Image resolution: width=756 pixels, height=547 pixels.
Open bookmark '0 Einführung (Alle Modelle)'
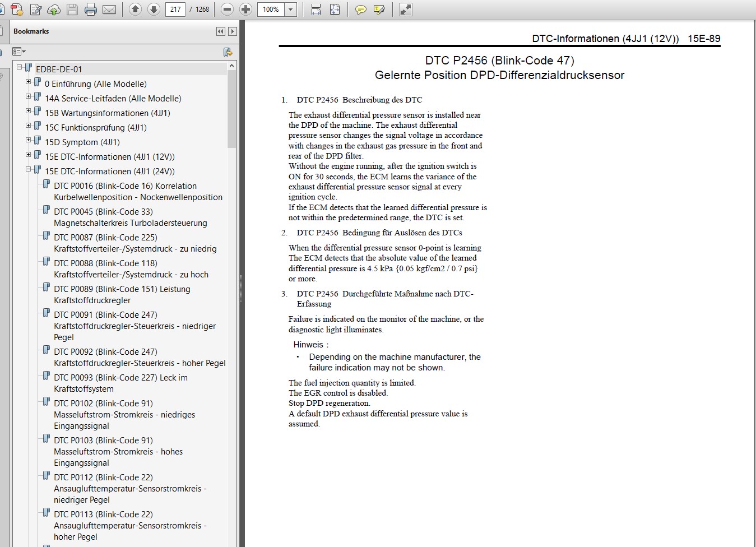(96, 84)
